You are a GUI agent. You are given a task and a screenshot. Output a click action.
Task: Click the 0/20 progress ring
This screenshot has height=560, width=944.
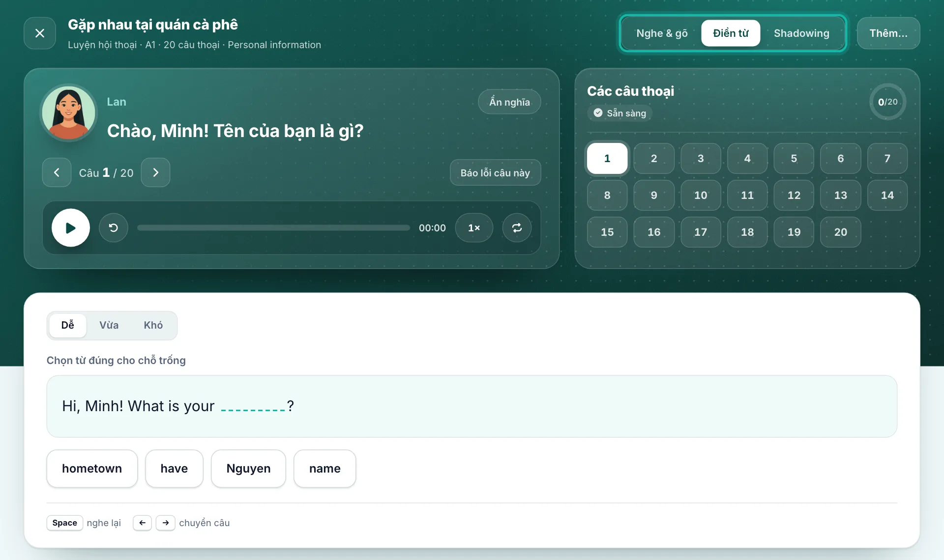click(x=888, y=102)
